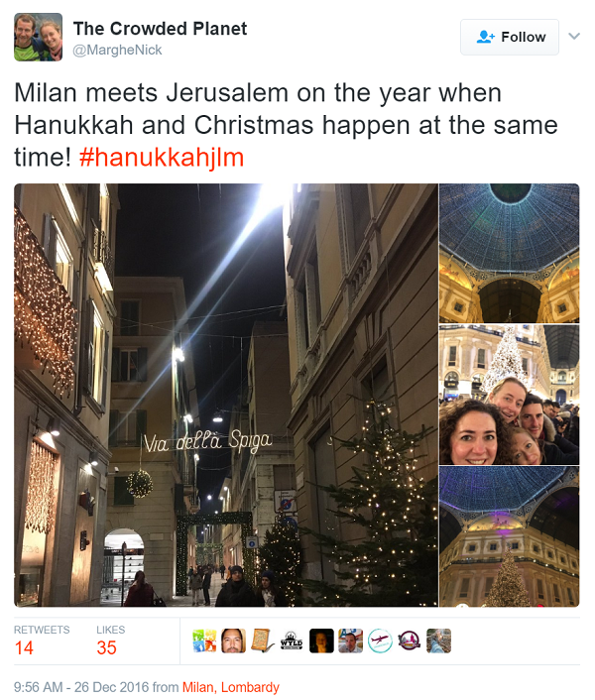View the blue dome ceiling photo
This screenshot has height=700, width=595.
510,253
